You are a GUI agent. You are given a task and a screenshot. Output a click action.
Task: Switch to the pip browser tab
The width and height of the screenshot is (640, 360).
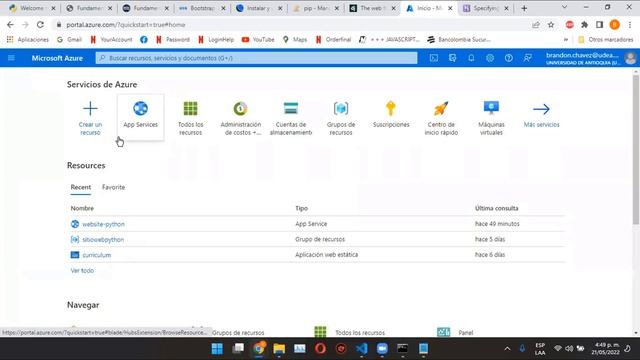coord(316,8)
